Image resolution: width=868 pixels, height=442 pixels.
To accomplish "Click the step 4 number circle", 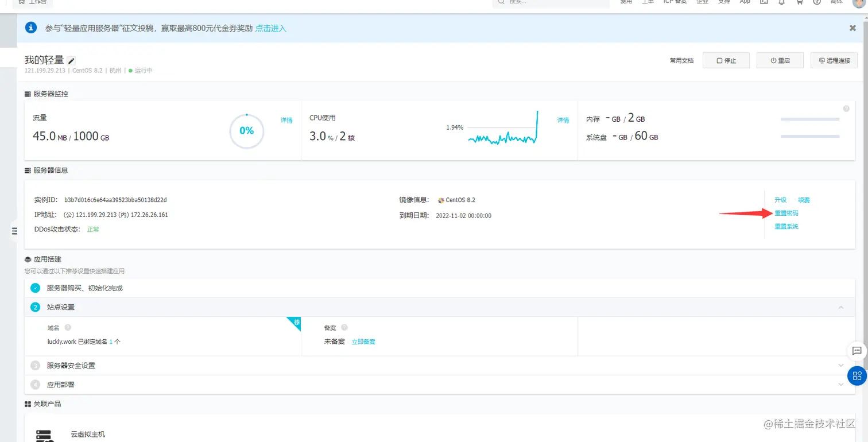I will click(35, 385).
